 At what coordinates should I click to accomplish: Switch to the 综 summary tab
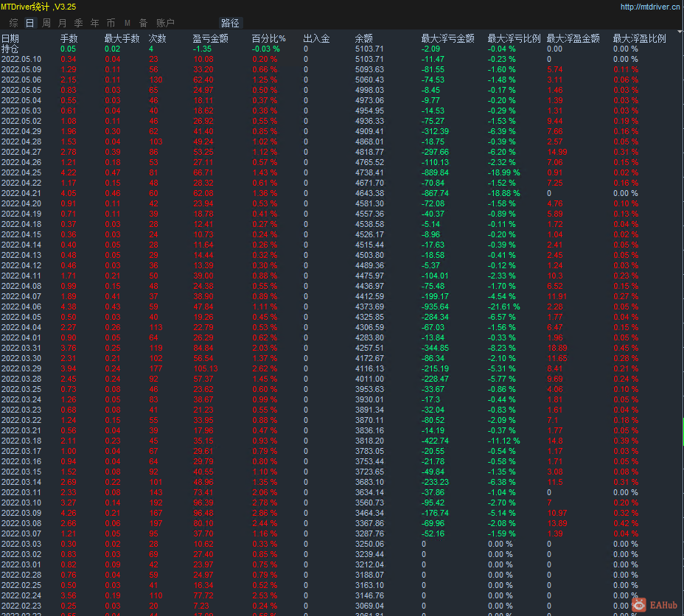[x=13, y=23]
